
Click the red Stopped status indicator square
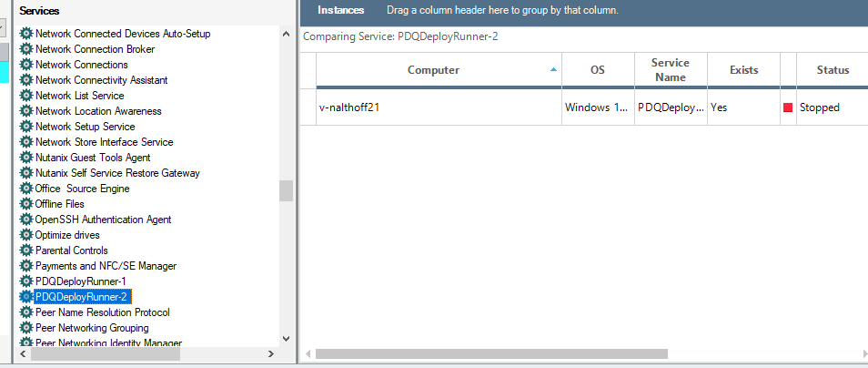pyautogui.click(x=788, y=107)
